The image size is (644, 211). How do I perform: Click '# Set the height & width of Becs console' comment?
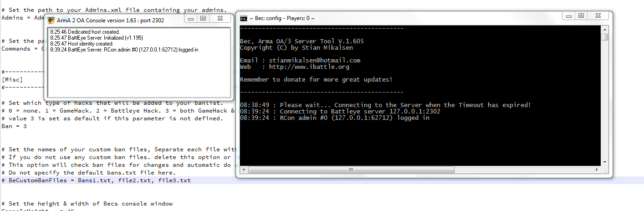point(87,204)
